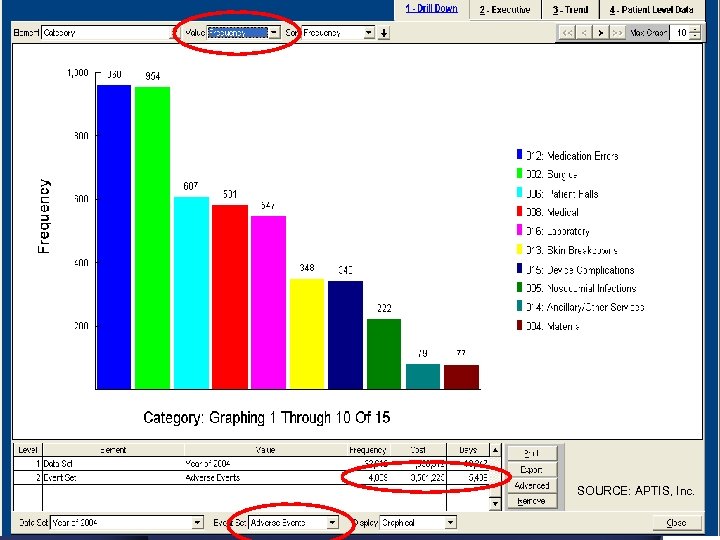The width and height of the screenshot is (720, 540).
Task: Click the Days column header
Action: 468,450
